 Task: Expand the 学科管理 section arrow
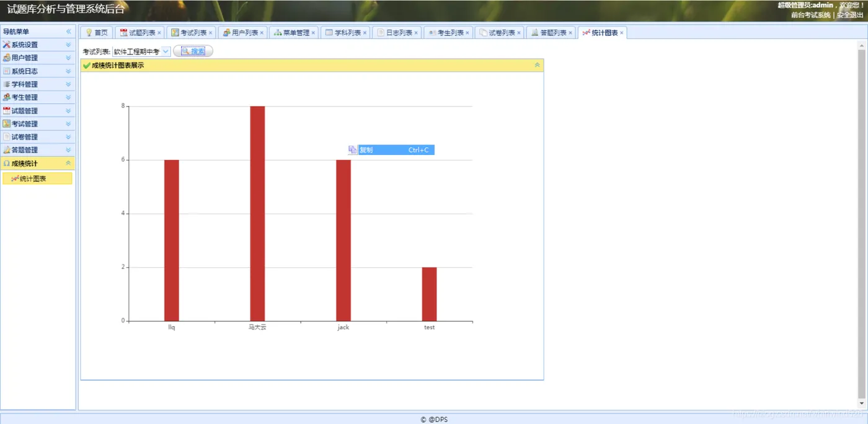coord(68,84)
